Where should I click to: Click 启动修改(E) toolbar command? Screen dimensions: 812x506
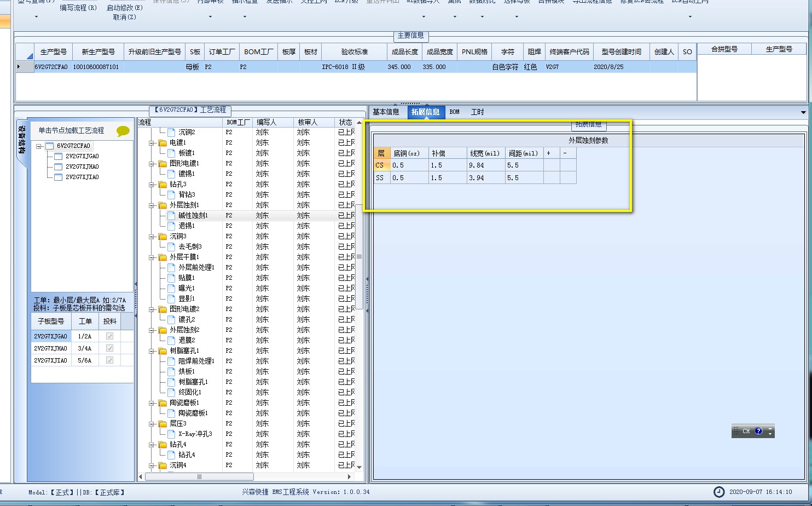[125, 8]
